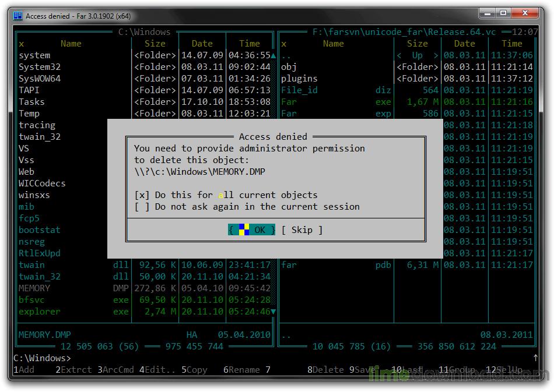
Task: Click the UAC shield icon on OK
Action: pyautogui.click(x=244, y=229)
